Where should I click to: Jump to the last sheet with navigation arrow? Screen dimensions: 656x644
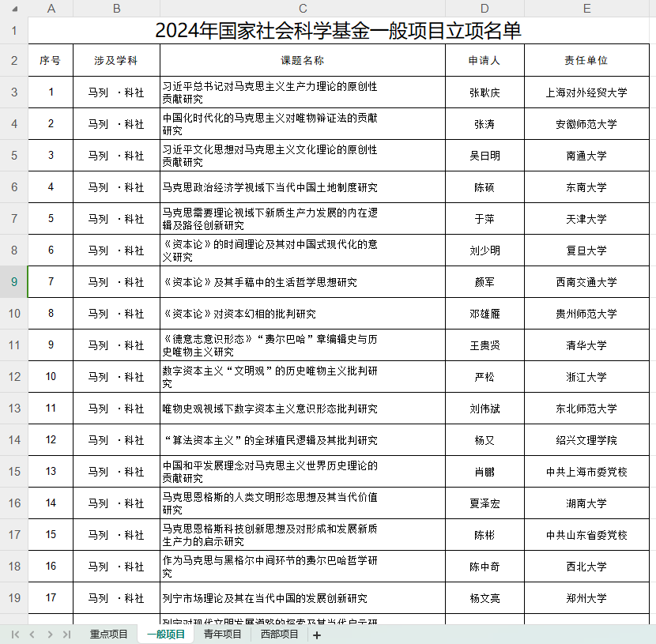point(66,635)
